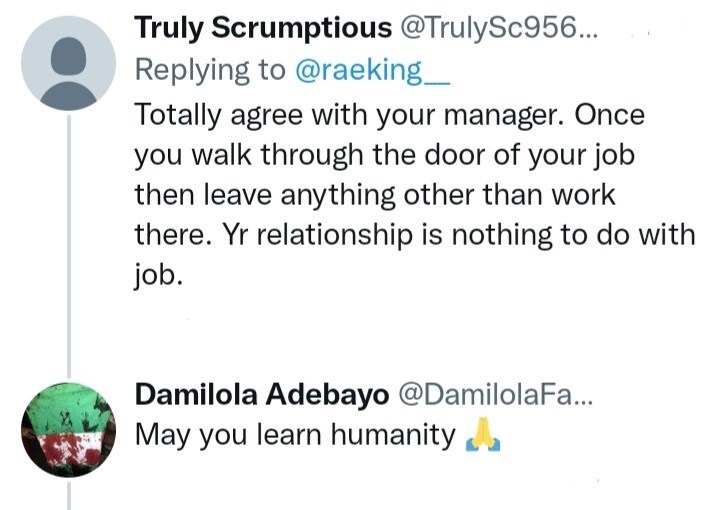Click the "Truly Scrumptious" display name

coord(262,28)
